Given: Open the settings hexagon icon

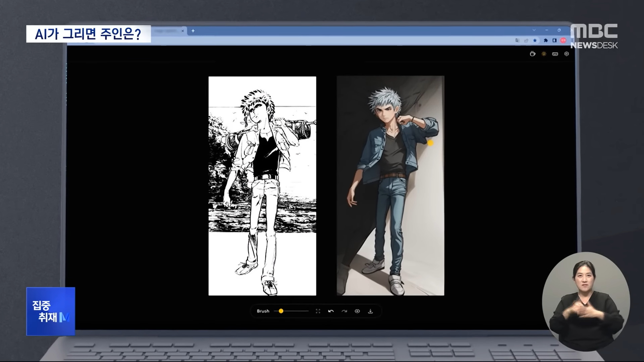Looking at the screenshot, I should click(567, 54).
